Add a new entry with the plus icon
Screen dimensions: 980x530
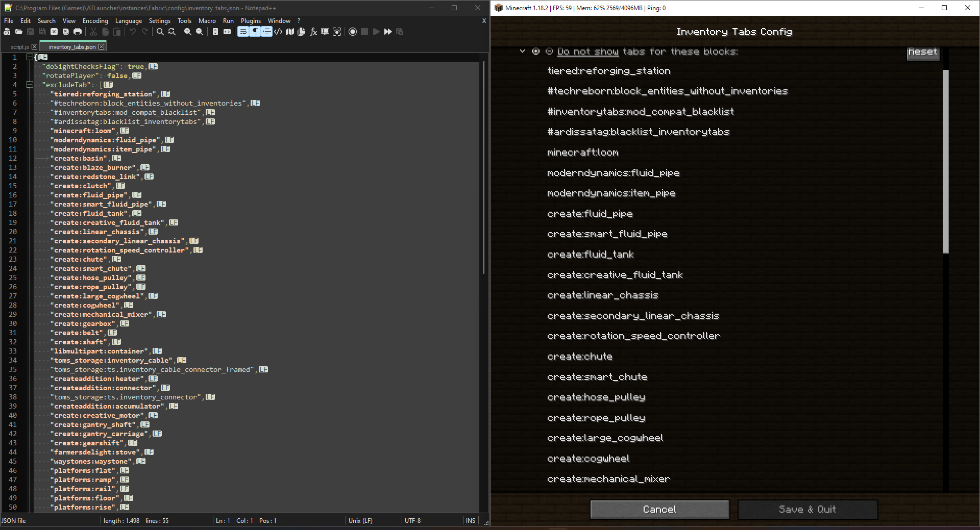pos(536,52)
